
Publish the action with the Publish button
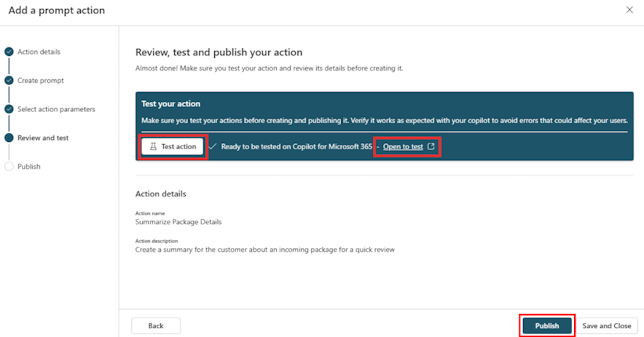click(x=547, y=326)
